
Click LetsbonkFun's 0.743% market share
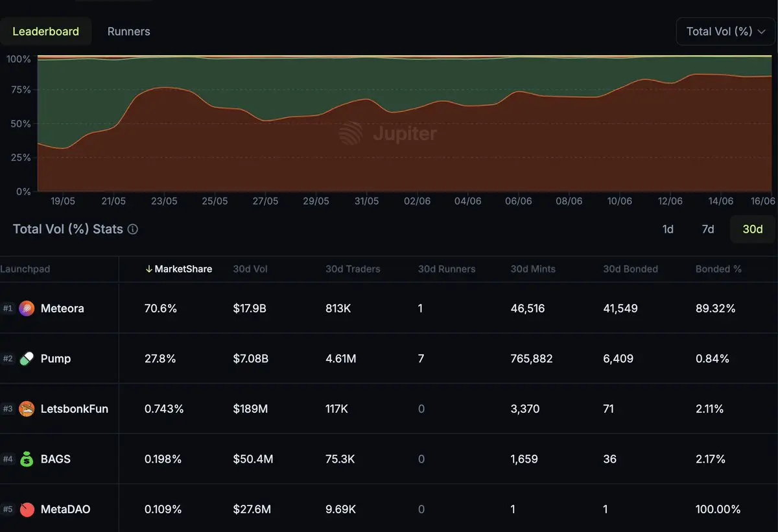(x=164, y=409)
